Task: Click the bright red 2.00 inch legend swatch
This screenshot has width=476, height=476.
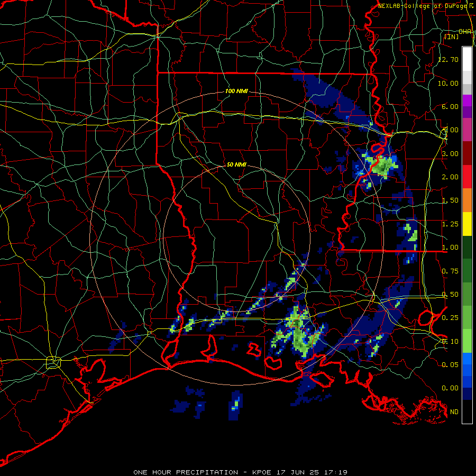Action: point(467,177)
